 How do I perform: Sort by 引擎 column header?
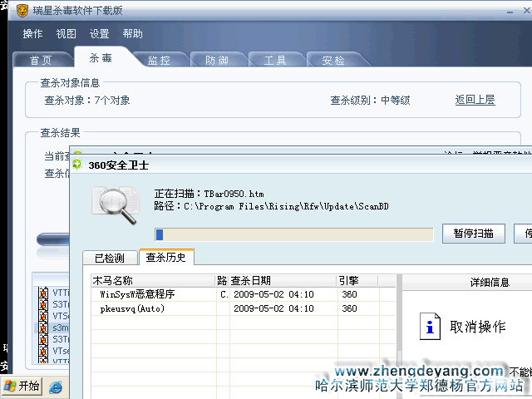tap(357, 281)
